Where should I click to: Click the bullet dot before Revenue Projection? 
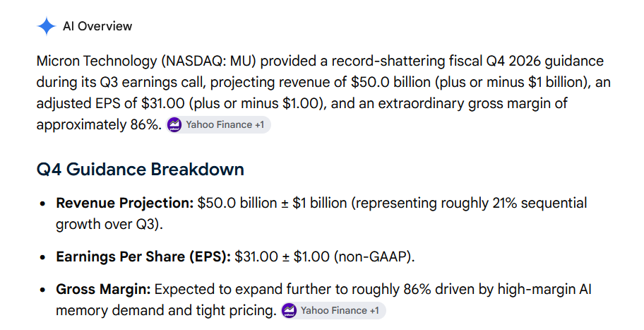tap(42, 204)
